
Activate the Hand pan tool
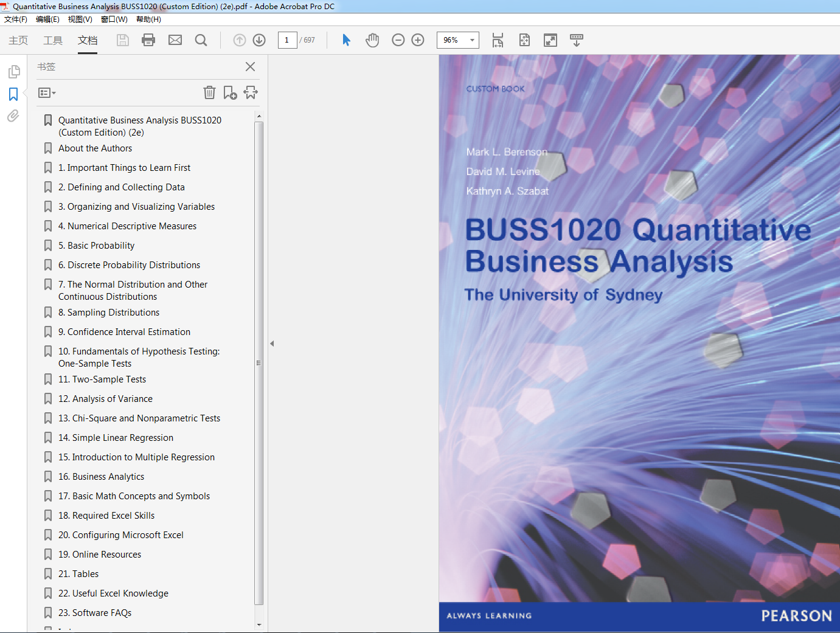click(x=372, y=40)
